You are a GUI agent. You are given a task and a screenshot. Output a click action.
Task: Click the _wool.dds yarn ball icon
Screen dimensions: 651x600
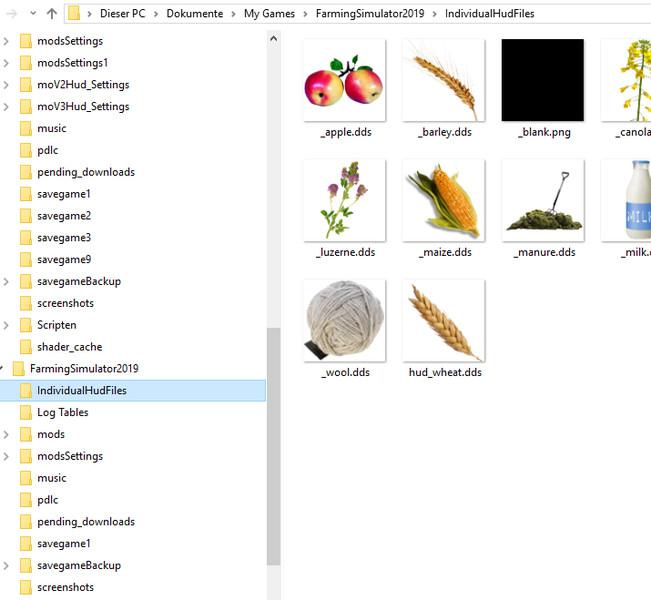344,321
